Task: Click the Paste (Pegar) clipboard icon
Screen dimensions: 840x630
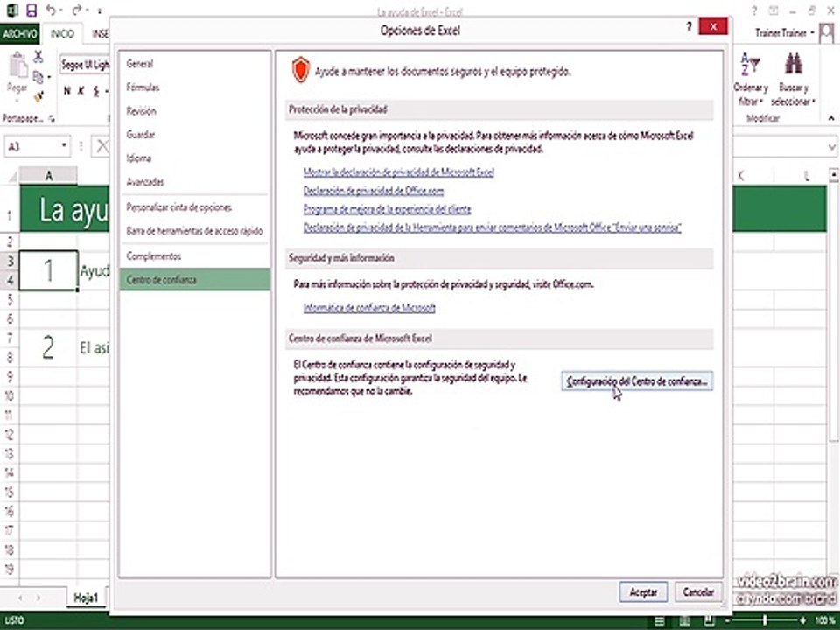Action: click(17, 66)
